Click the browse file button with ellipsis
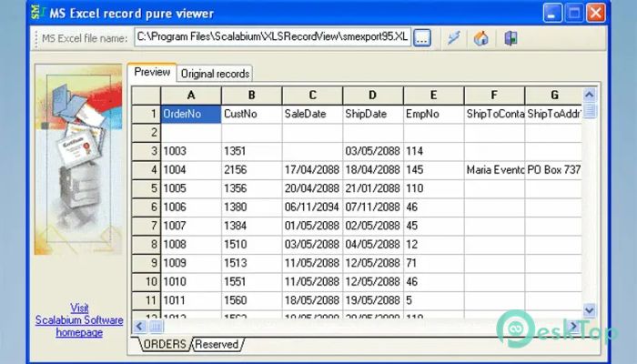 click(422, 38)
